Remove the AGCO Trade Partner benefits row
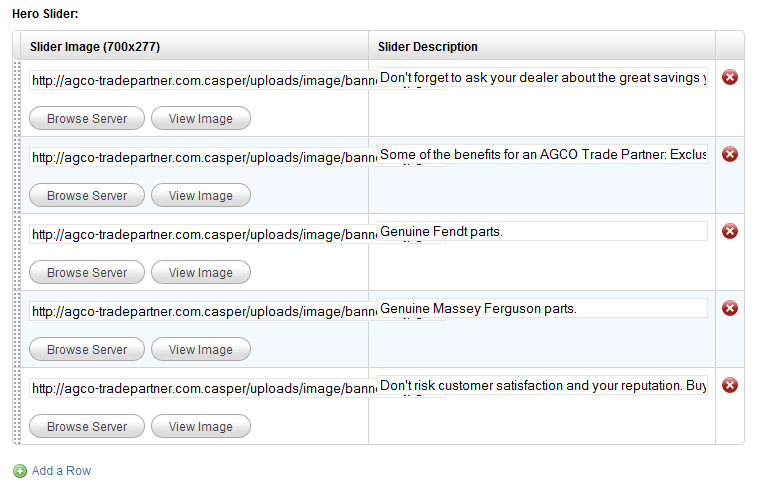Viewport: 757px width, 489px height. [x=729, y=154]
